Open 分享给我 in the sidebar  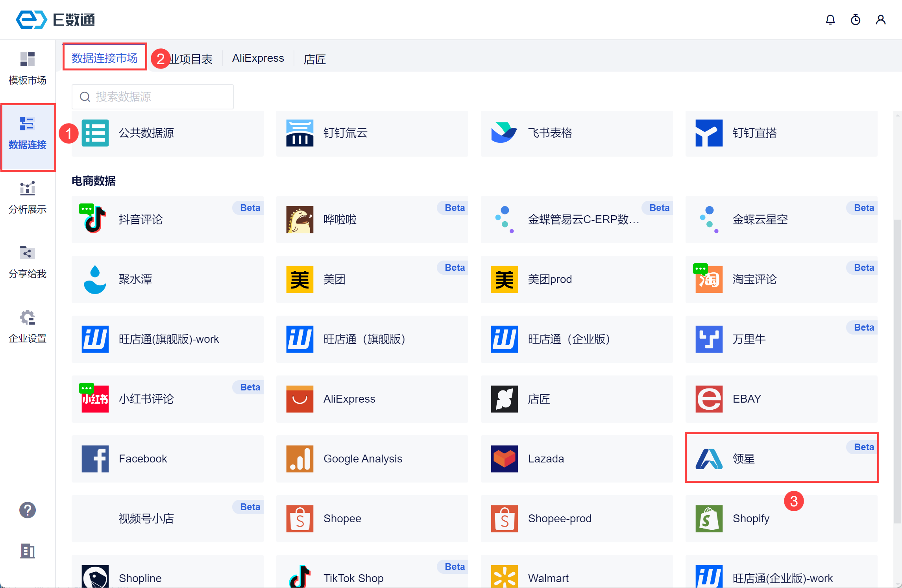point(28,262)
